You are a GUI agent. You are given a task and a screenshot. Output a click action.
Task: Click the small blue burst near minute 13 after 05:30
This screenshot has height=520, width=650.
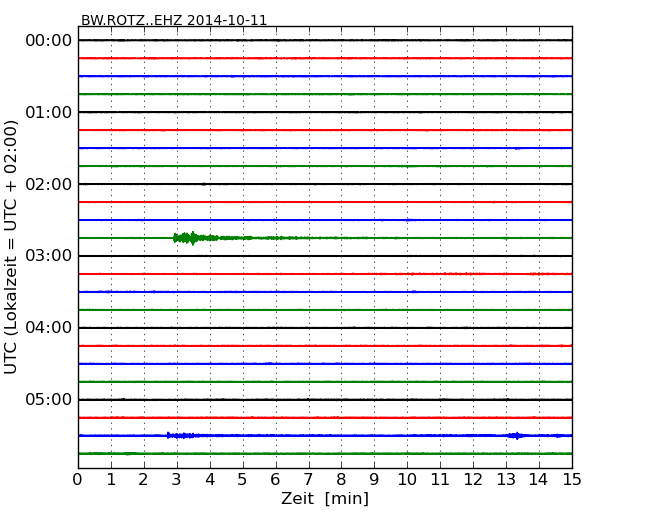pos(517,435)
